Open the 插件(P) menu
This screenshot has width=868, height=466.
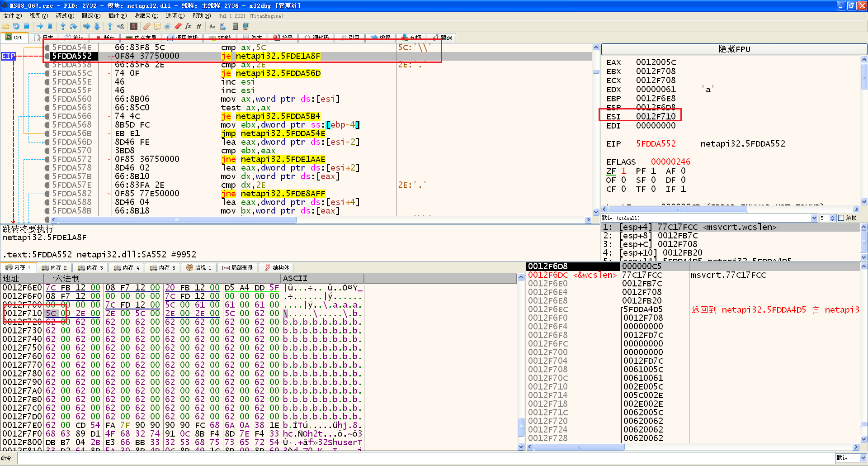click(117, 16)
